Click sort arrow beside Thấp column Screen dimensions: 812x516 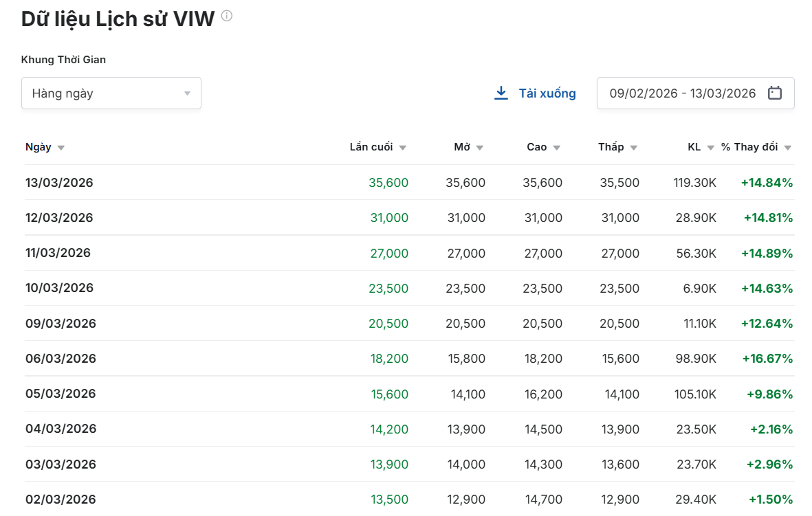[634, 148]
